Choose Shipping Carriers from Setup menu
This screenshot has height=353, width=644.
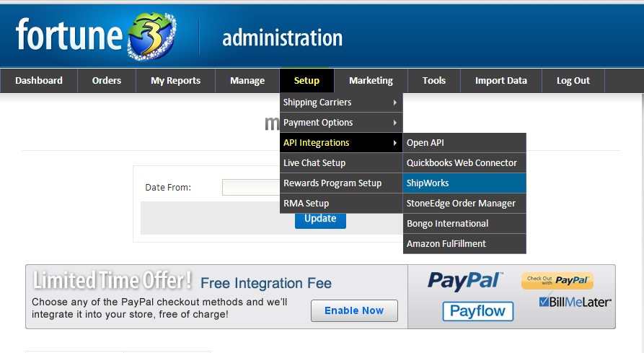coord(341,103)
